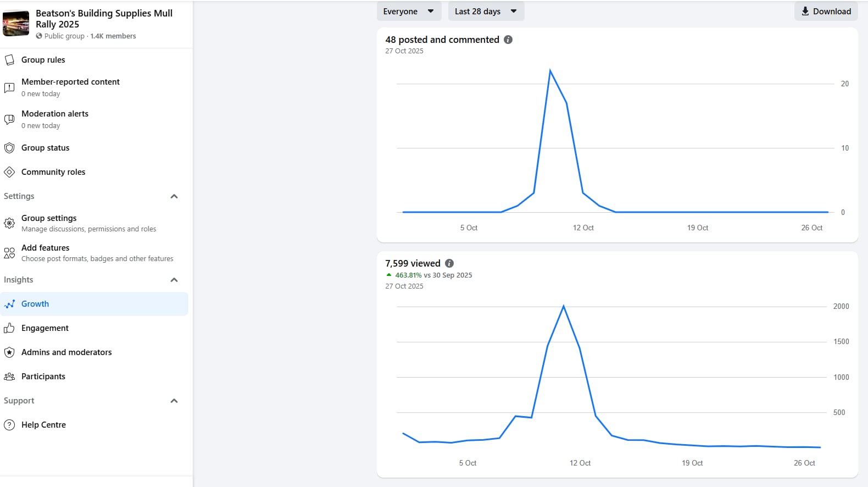
Task: Click the Moderation alerts icon
Action: click(9, 119)
